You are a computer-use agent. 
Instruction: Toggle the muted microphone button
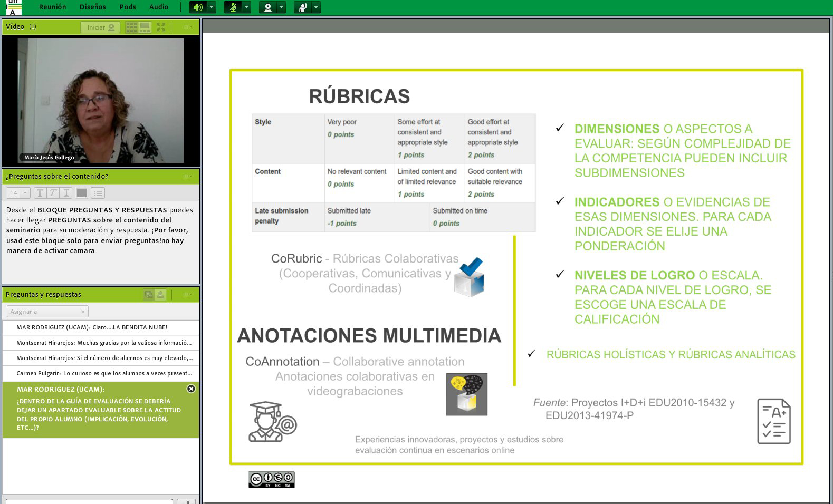click(233, 7)
